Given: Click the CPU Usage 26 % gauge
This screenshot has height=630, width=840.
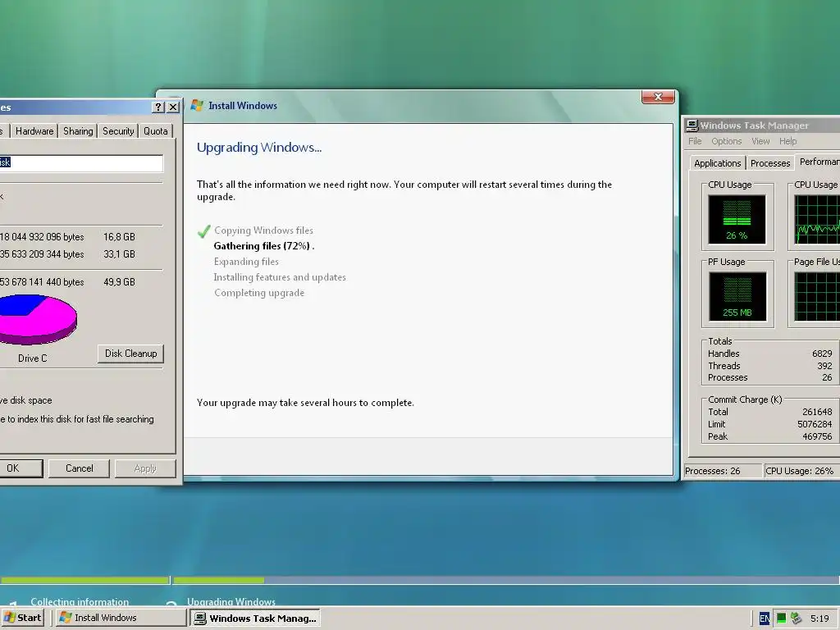Looking at the screenshot, I should click(x=737, y=220).
